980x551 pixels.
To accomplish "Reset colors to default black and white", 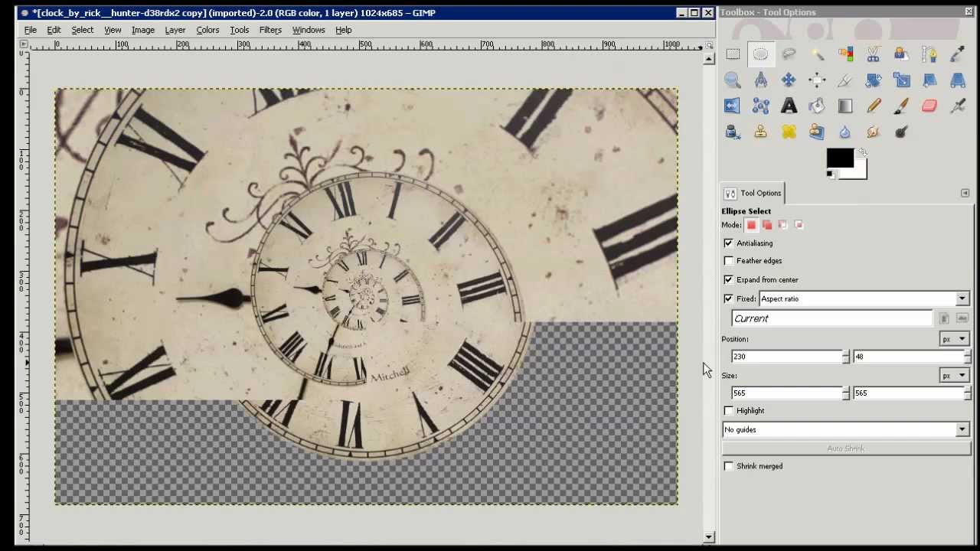I will (x=830, y=175).
